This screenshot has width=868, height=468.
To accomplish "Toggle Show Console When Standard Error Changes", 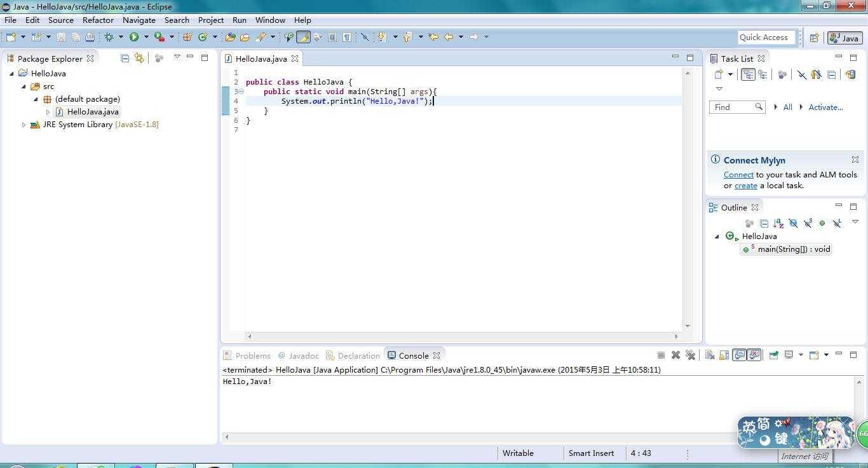I will [754, 355].
